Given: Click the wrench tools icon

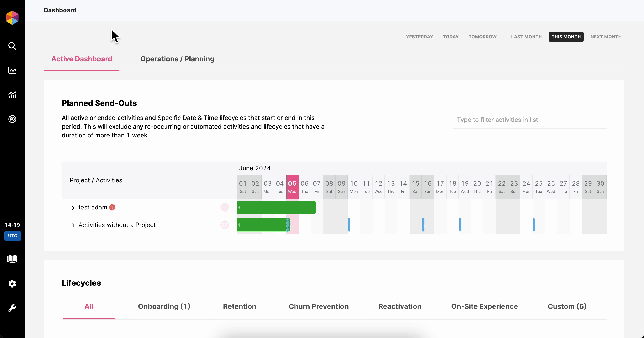Looking at the screenshot, I should click(x=12, y=308).
